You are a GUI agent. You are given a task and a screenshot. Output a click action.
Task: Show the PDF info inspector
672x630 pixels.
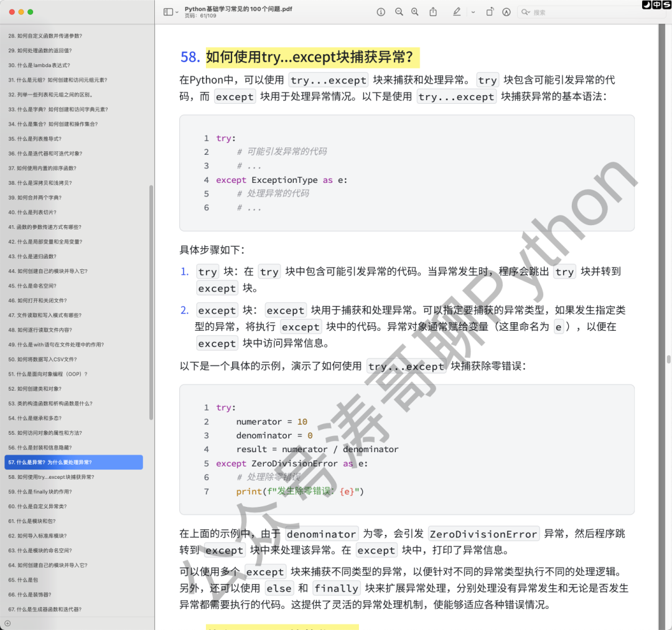[381, 12]
